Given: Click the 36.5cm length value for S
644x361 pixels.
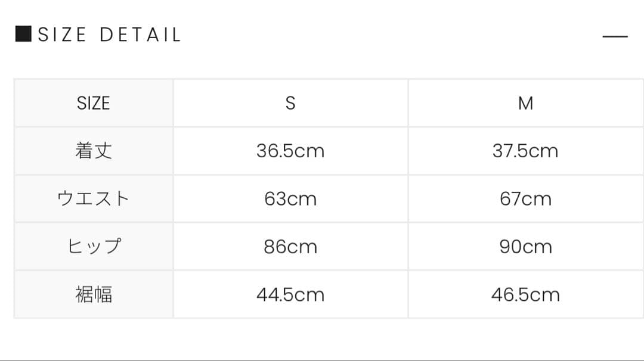Looking at the screenshot, I should pyautogui.click(x=290, y=151).
